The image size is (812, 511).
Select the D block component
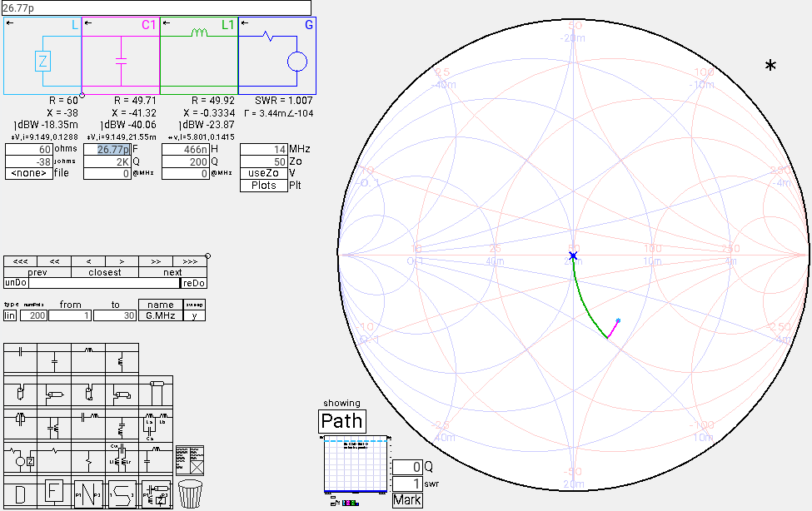[x=20, y=493]
